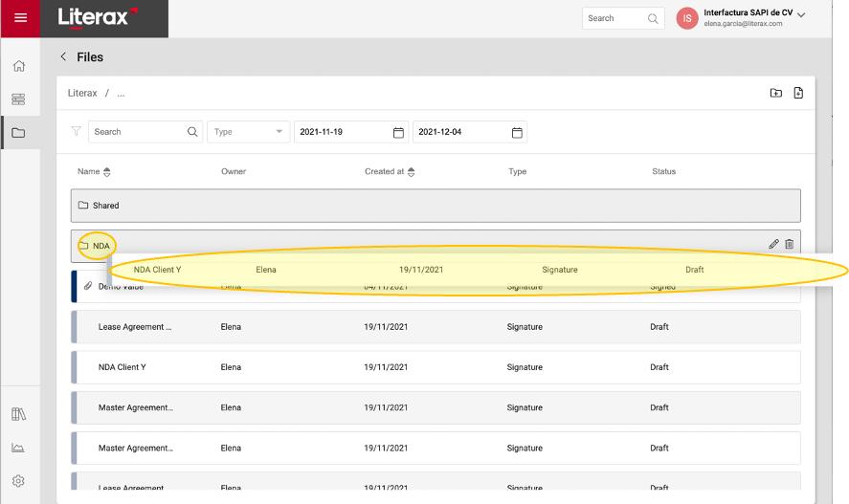Open NDA Client Y in the file list

tap(436, 367)
